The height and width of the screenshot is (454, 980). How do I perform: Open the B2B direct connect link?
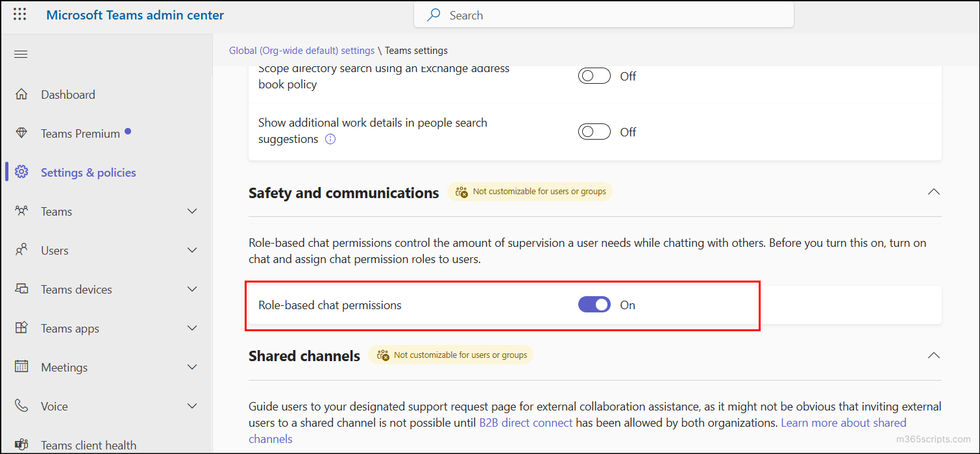coord(526,422)
